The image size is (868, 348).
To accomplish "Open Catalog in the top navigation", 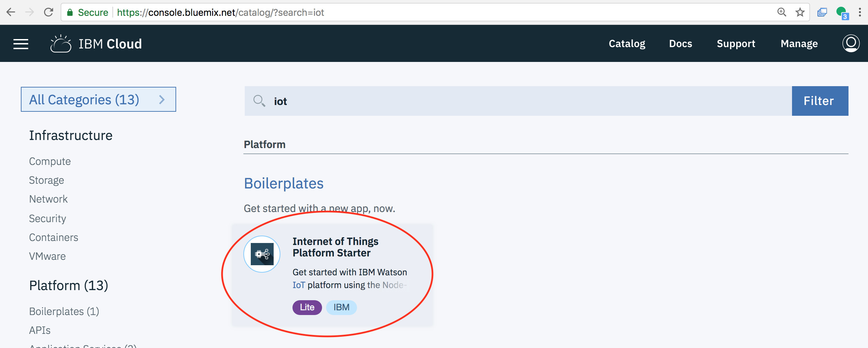I will (627, 43).
